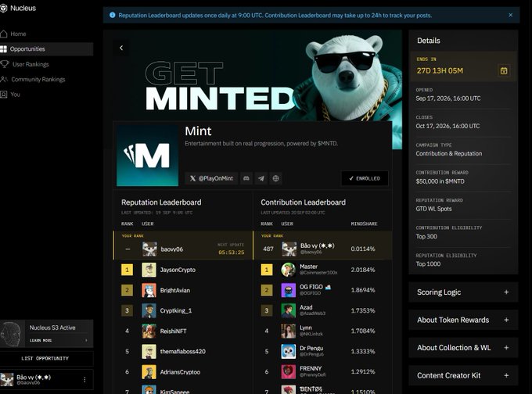Click the User Rankings trophy icon

pyautogui.click(x=4, y=64)
